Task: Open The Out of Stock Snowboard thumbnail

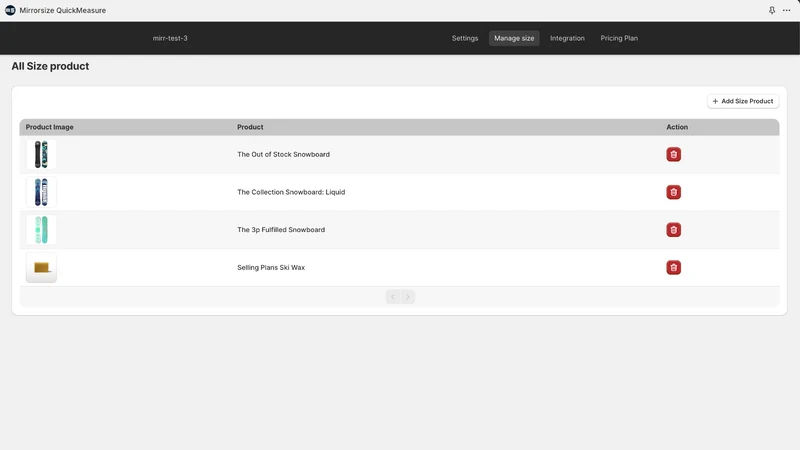Action: [41, 154]
